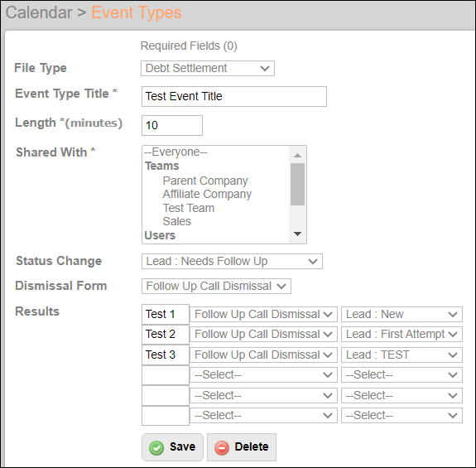Open the fifth row's form --Select-- dropdown

[x=263, y=395]
